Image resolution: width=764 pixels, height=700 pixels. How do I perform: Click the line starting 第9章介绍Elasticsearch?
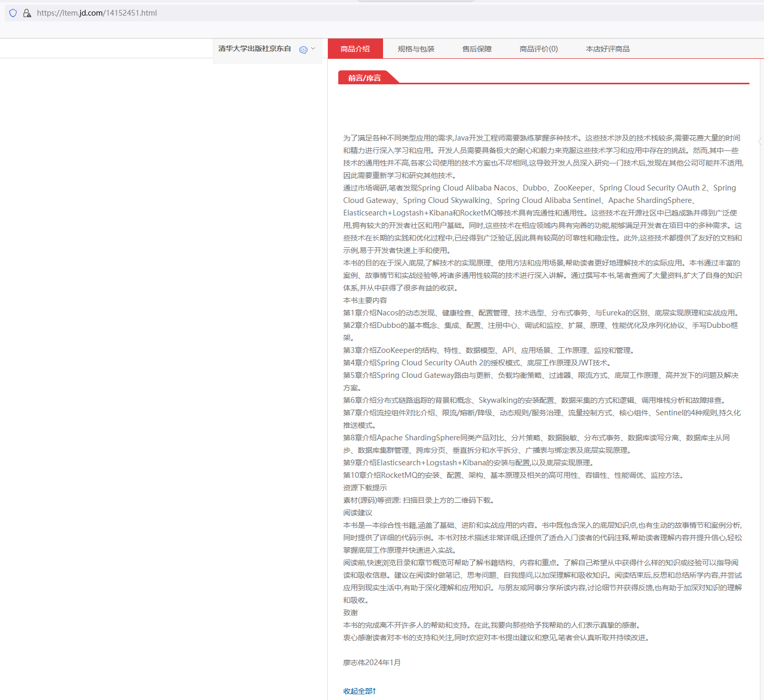[469, 463]
